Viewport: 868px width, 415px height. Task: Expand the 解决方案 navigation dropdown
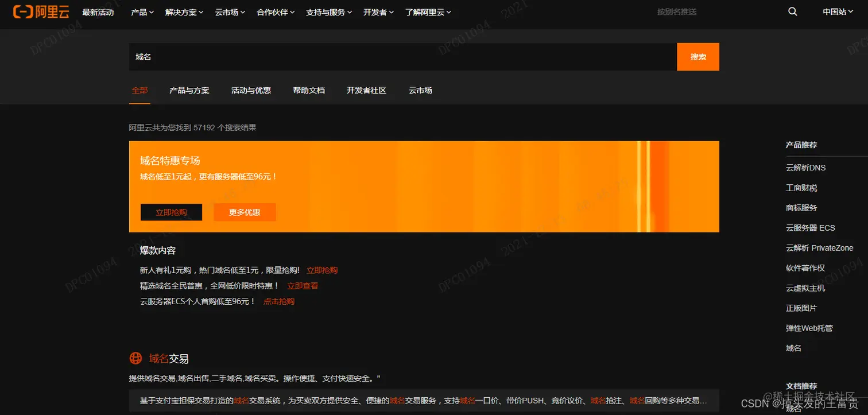click(180, 12)
